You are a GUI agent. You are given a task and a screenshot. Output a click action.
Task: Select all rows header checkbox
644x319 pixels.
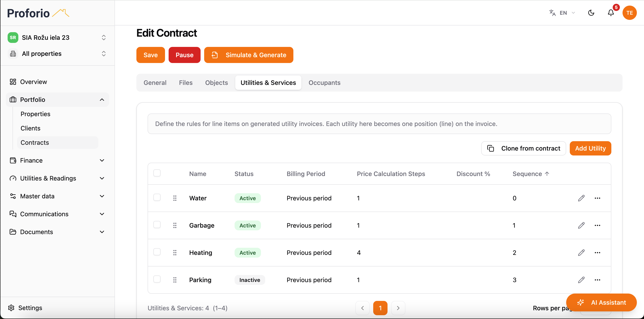tap(157, 173)
